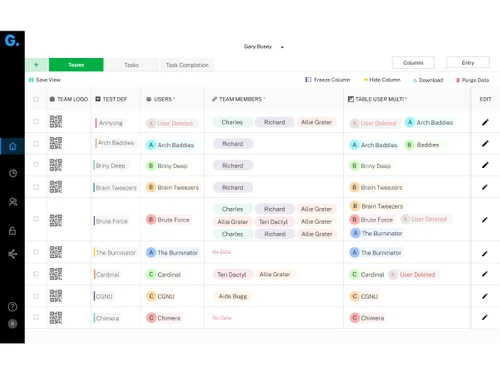The height and width of the screenshot is (375, 500).
Task: Sort by TEAM LOGO column header
Action: coord(69,99)
